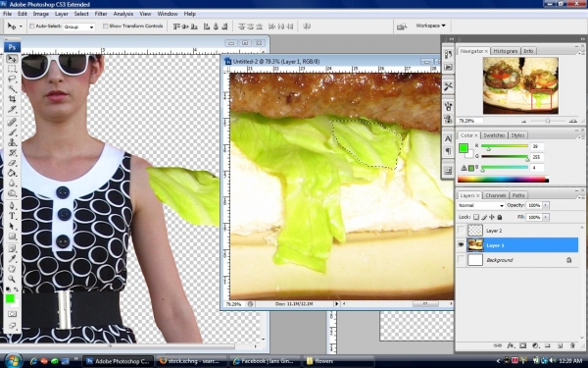Select the Paint Bucket tool
The height and width of the screenshot is (368, 588).
12,173
